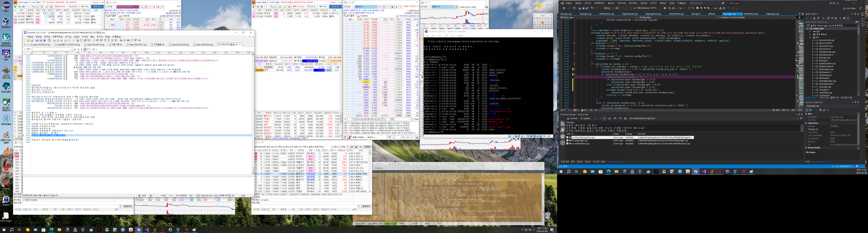Click the Commit button
This screenshot has height=233, width=868.
click(573, 118)
